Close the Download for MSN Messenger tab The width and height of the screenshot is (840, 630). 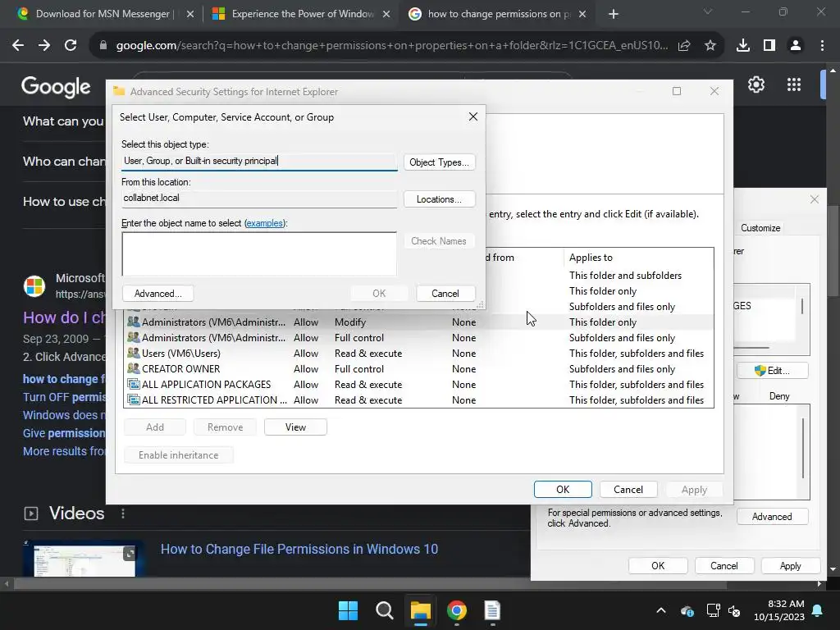(189, 15)
